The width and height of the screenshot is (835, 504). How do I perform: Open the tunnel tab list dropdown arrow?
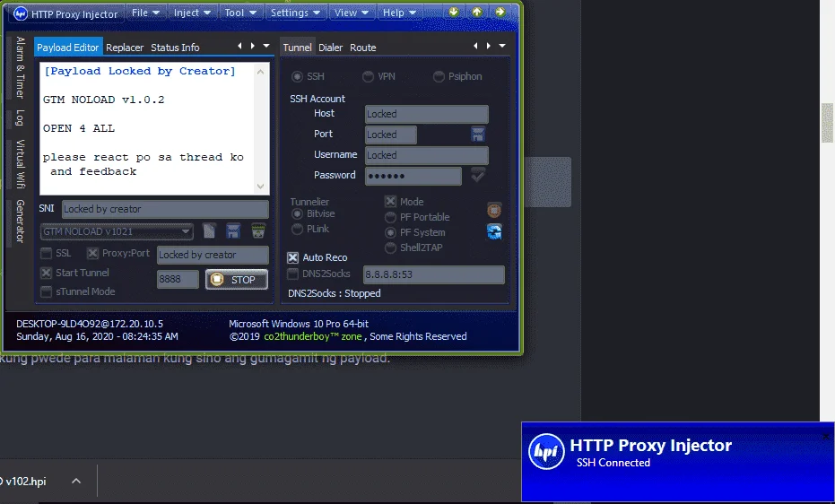click(x=502, y=47)
